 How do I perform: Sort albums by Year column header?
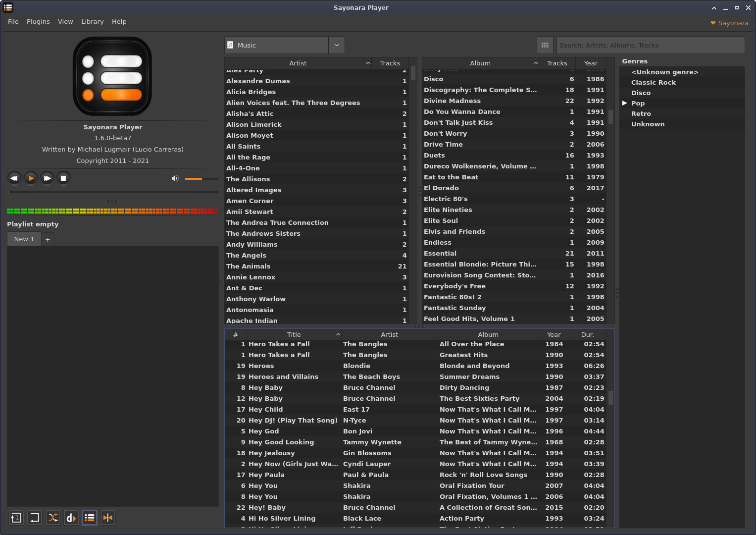591,63
